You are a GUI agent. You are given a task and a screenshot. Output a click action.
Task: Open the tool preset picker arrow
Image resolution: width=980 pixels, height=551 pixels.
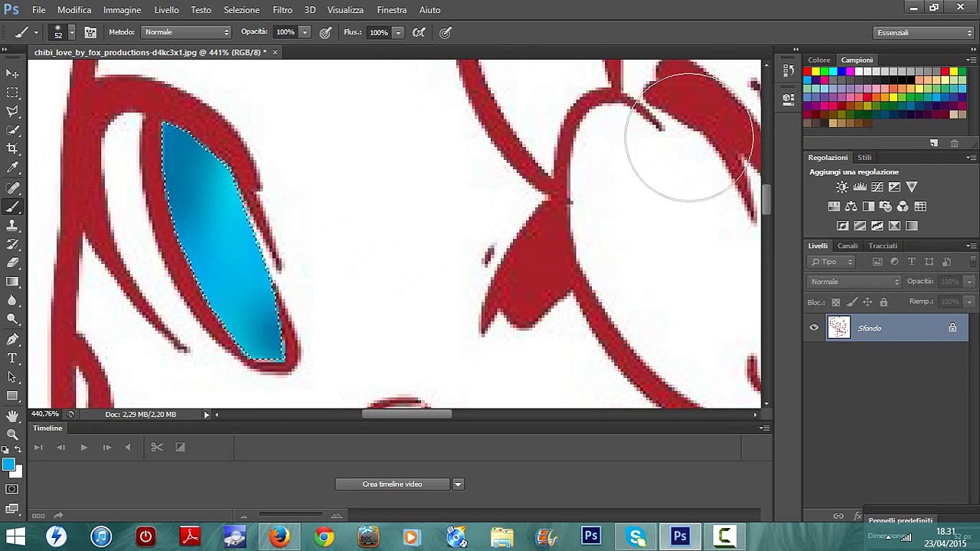tap(37, 32)
